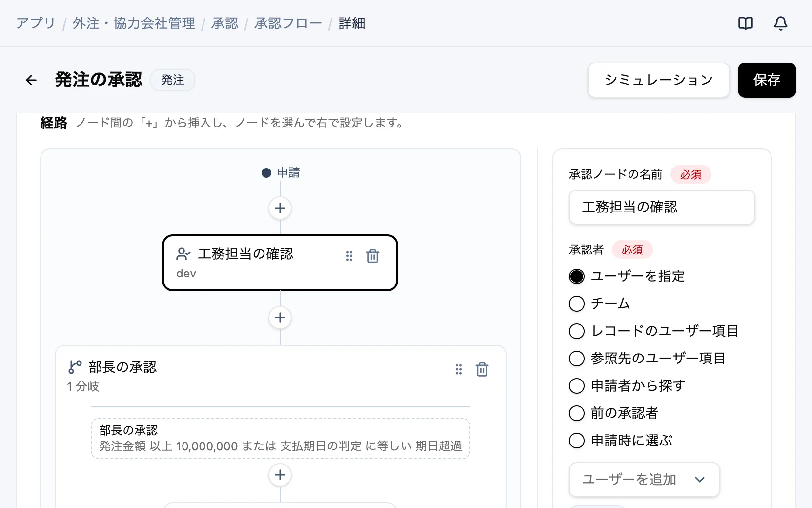812x508 pixels.
Task: Open the 部長の承認 branch condition box
Action: pyautogui.click(x=281, y=439)
